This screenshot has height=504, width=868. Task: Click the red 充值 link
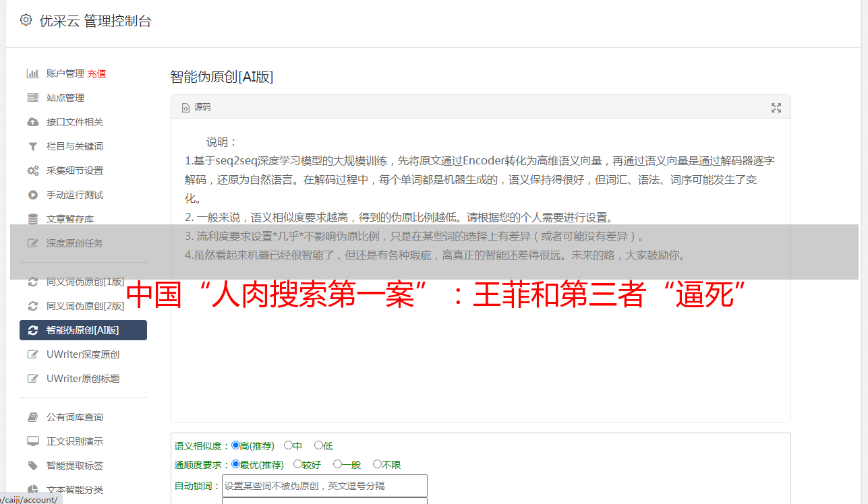(96, 73)
